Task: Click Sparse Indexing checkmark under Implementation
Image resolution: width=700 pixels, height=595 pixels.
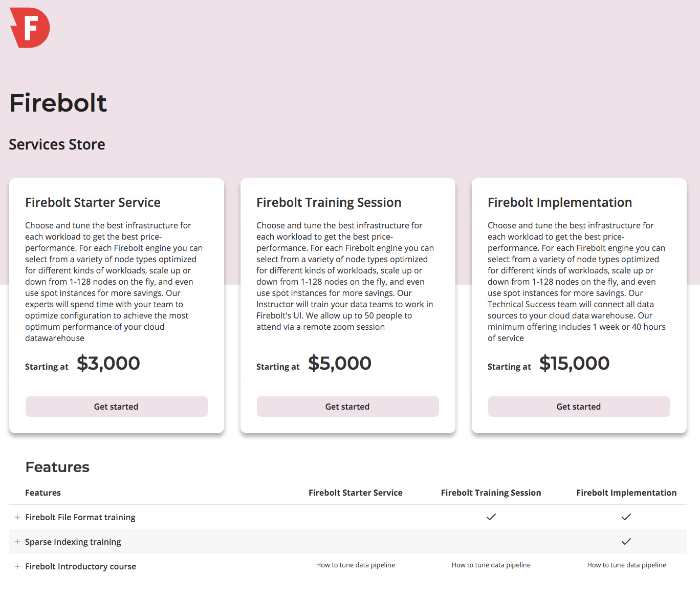Action: (x=626, y=542)
